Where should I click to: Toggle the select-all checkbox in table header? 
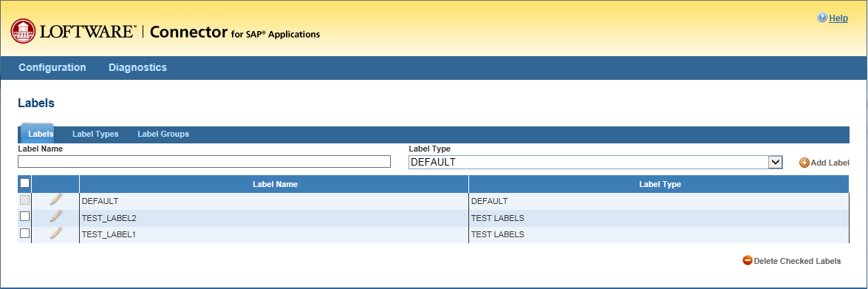(24, 183)
